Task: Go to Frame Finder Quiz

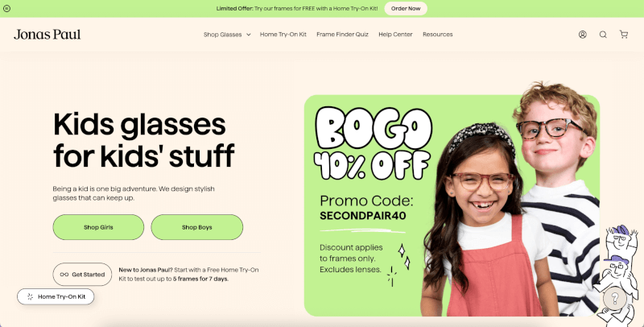Action: tap(342, 35)
